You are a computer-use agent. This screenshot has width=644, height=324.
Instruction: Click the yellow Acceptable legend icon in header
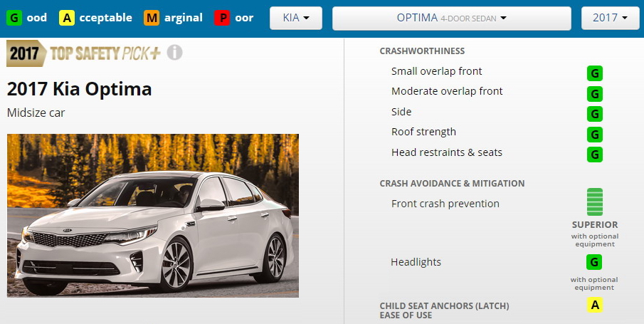tap(67, 18)
